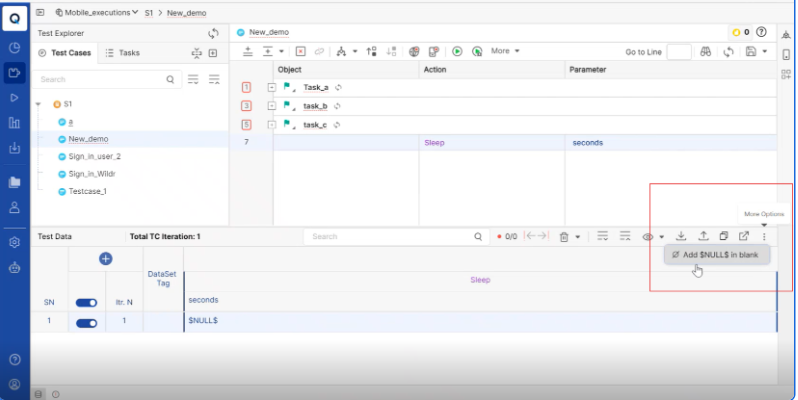Viewport: 798px width, 400px height.
Task: Click the download icon in Test Data toolbar
Action: 681,237
